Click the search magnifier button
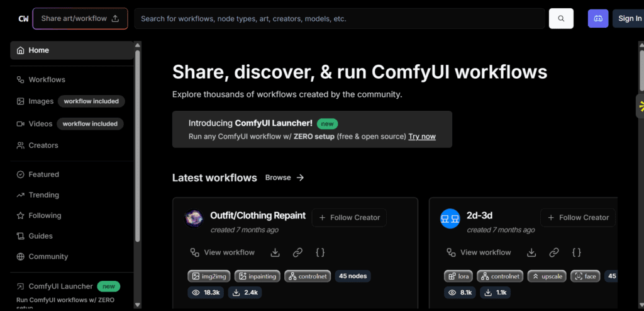644x311 pixels. (561, 19)
